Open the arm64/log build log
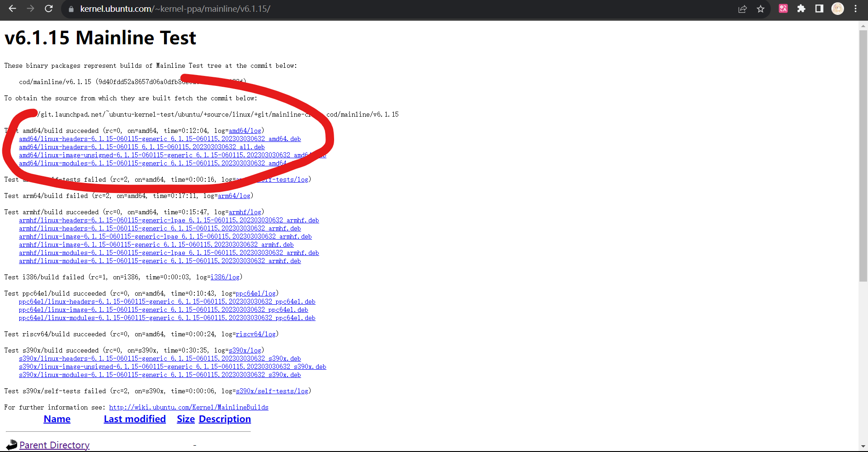The image size is (868, 452). (x=234, y=196)
